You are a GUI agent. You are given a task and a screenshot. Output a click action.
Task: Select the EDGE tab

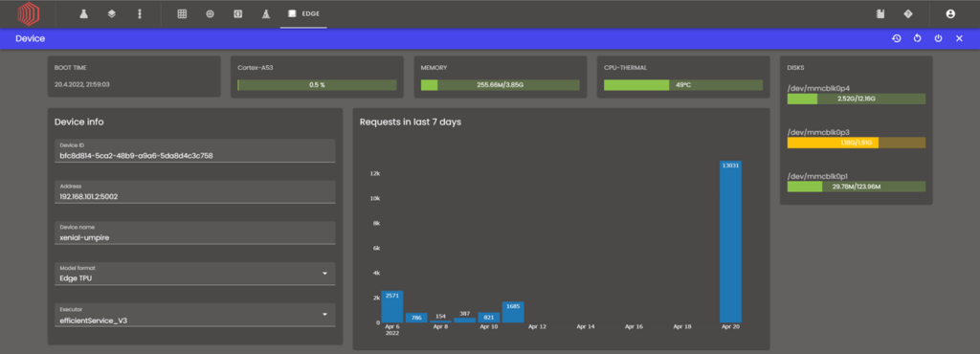303,13
